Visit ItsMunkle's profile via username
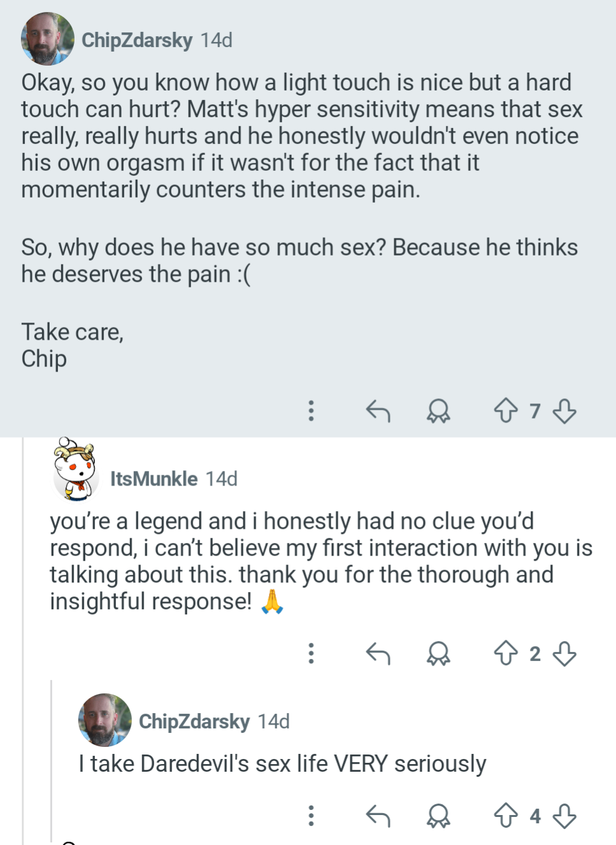Screen dimensions: 616x845 tap(154, 479)
